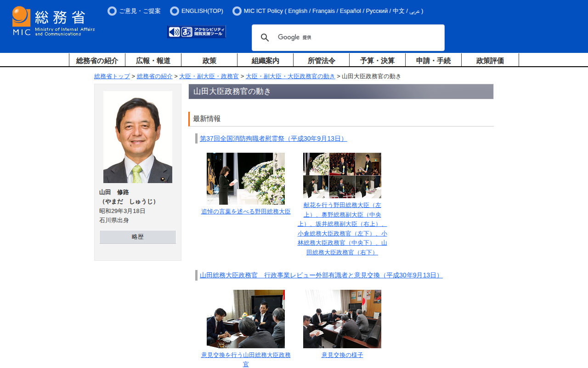Screen dimensions: 588x368
Task: Open the 略歴 profile button
Action: 138,237
